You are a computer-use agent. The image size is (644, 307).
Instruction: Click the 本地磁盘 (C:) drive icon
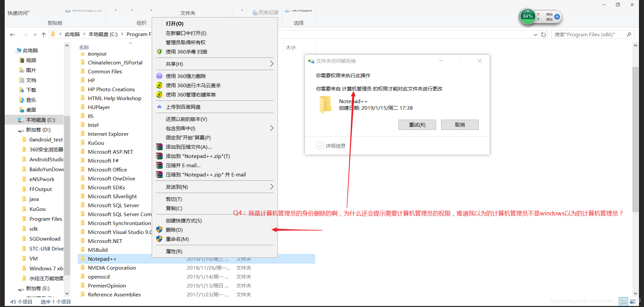[x=21, y=120]
